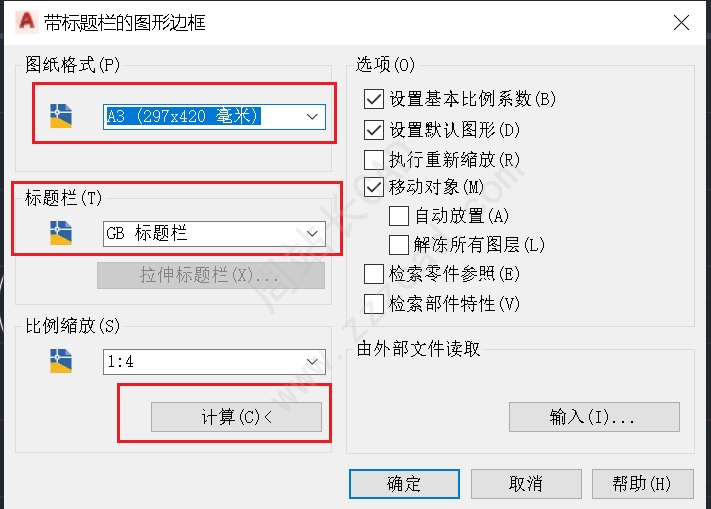Viewport: 711px width, 509px height.
Task: Uncheck 设置默认图形(D) checkbox
Action: click(374, 130)
